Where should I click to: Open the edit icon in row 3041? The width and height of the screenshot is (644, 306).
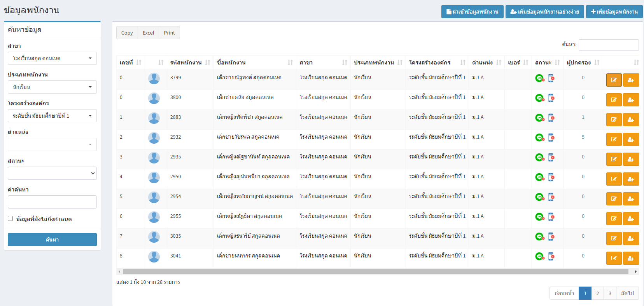click(614, 258)
